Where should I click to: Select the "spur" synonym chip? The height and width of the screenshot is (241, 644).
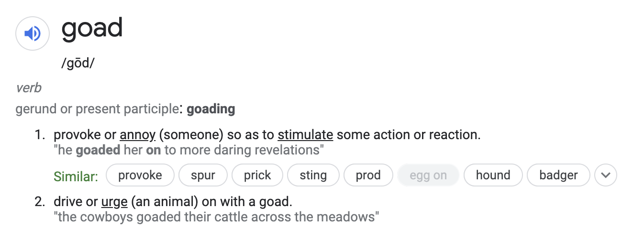coord(203,175)
